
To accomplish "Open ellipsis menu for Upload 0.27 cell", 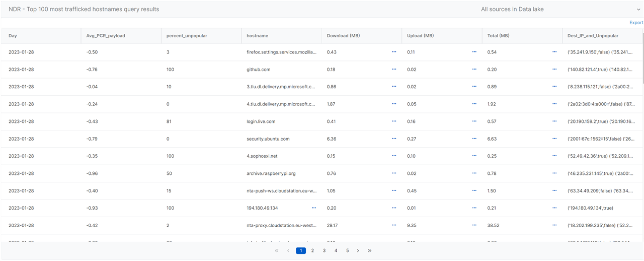I will pos(474,139).
